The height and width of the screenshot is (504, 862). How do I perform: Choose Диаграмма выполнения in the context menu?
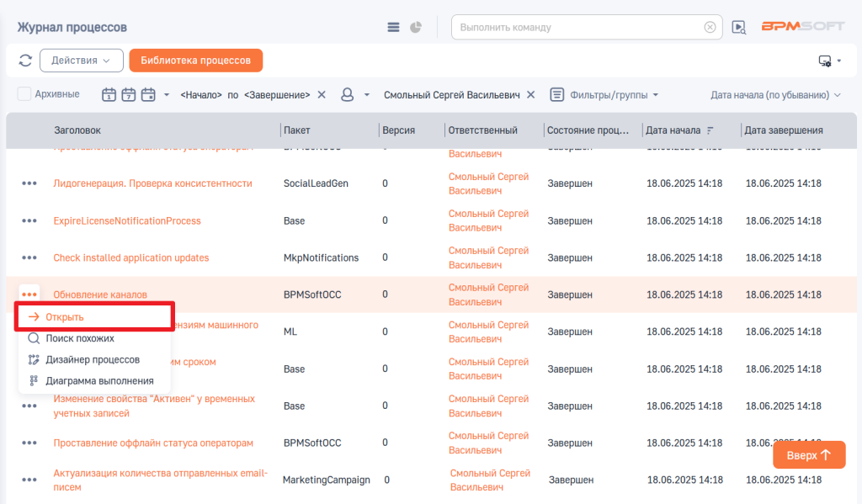click(x=94, y=381)
